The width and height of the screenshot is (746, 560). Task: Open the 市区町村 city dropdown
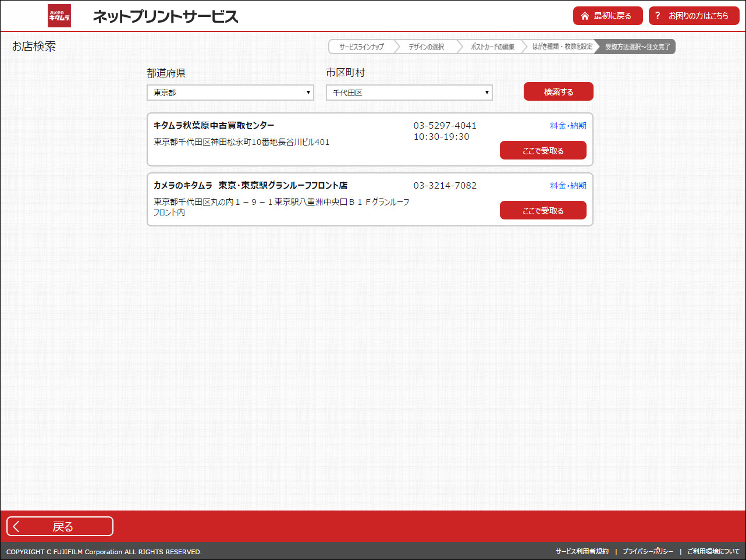[408, 92]
